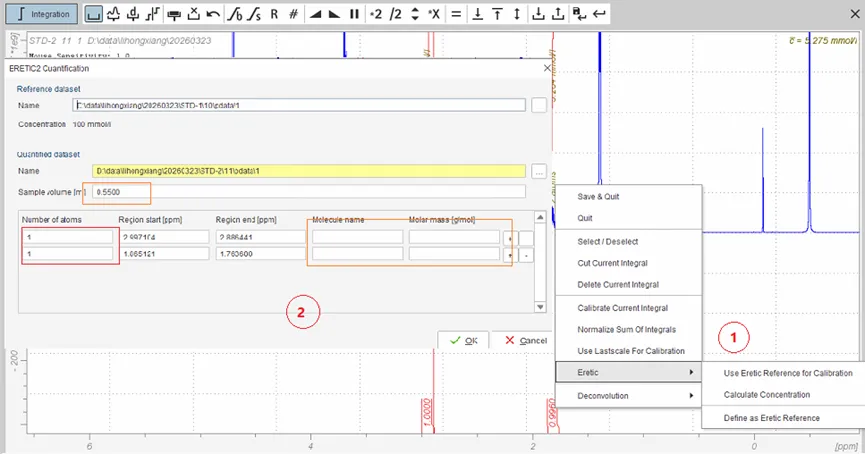This screenshot has width=865, height=454.
Task: Click the double-headed vertical shift arrow icon
Action: point(516,14)
